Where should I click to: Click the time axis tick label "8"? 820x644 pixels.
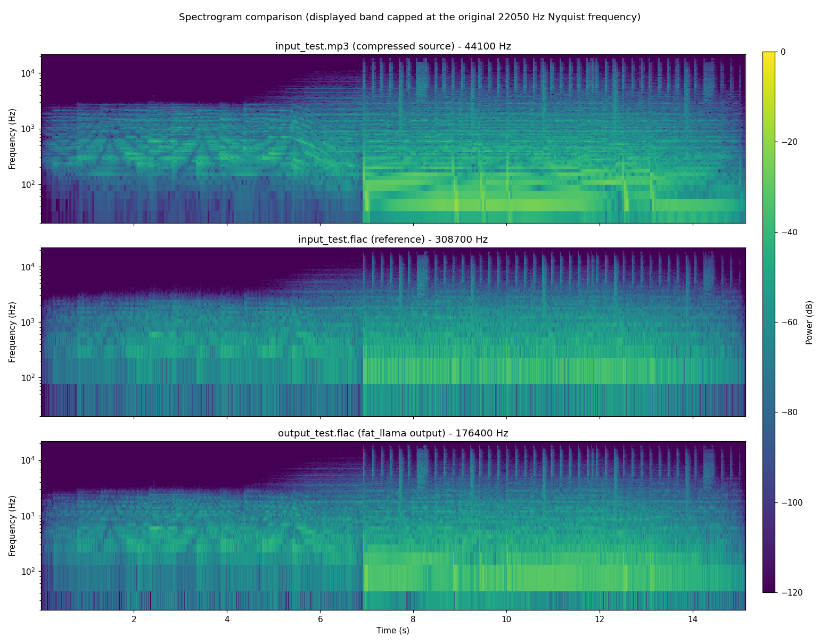point(413,620)
